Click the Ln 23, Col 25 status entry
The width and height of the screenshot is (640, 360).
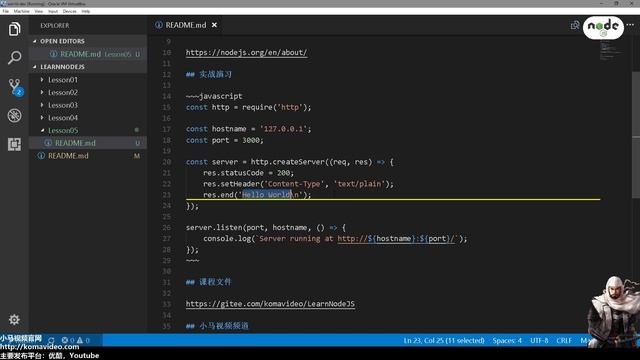tap(444, 340)
